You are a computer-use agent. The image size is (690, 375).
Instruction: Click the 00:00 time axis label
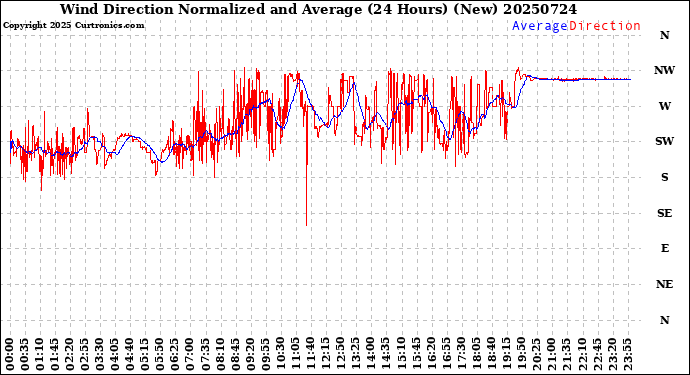[x=9, y=354]
